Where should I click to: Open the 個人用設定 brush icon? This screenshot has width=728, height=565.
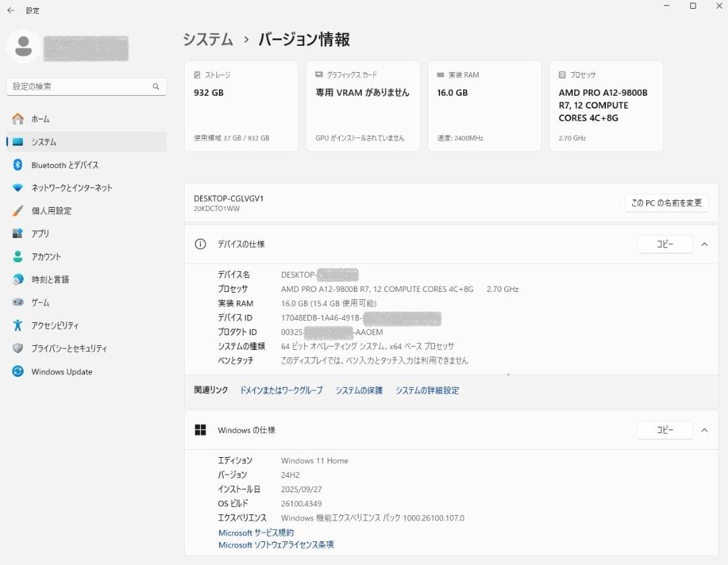point(18,211)
